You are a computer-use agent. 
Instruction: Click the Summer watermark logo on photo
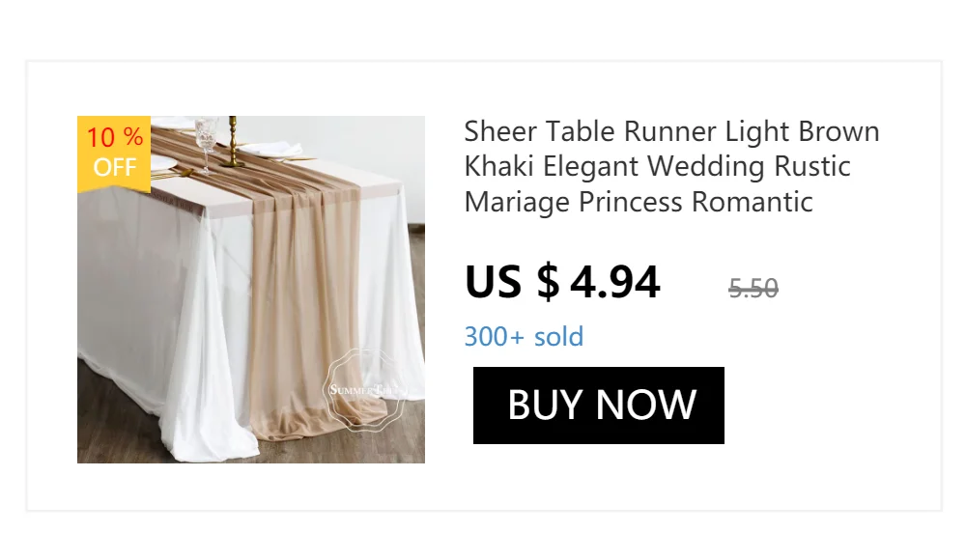point(365,390)
